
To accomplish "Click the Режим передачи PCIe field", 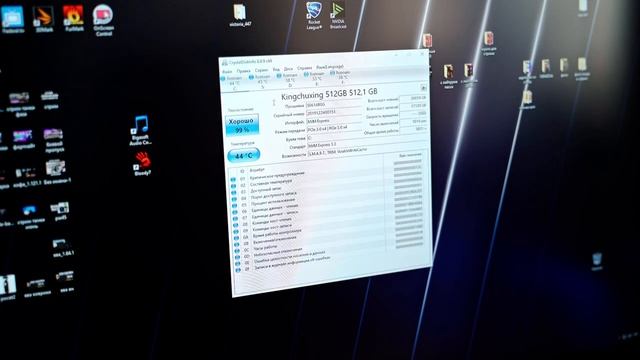I will [x=334, y=129].
